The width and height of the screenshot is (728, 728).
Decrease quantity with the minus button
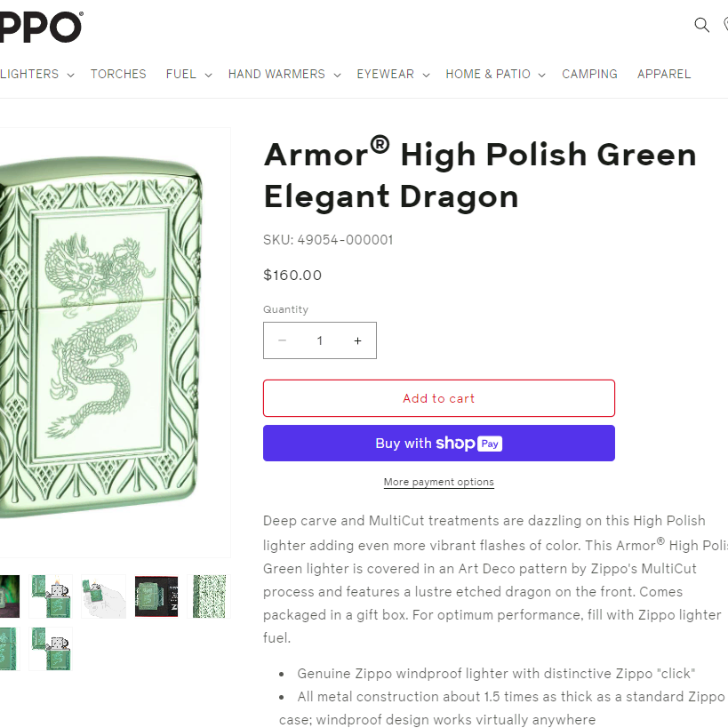(283, 340)
